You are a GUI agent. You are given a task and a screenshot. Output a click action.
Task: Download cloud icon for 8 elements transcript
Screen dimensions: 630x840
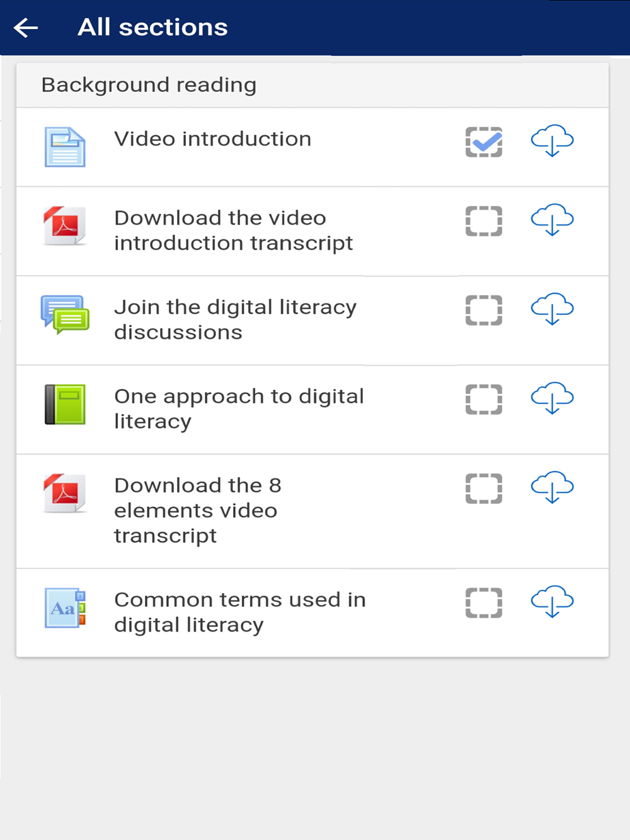552,488
